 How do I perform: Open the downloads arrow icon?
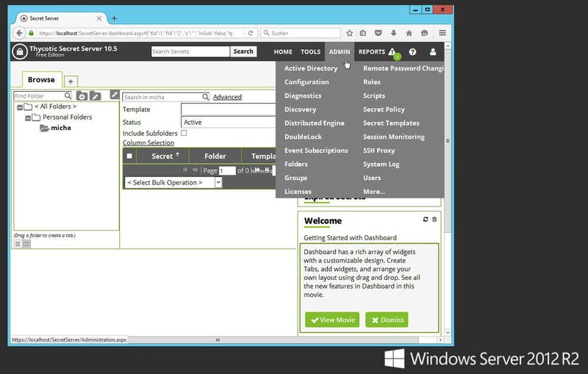pos(393,33)
